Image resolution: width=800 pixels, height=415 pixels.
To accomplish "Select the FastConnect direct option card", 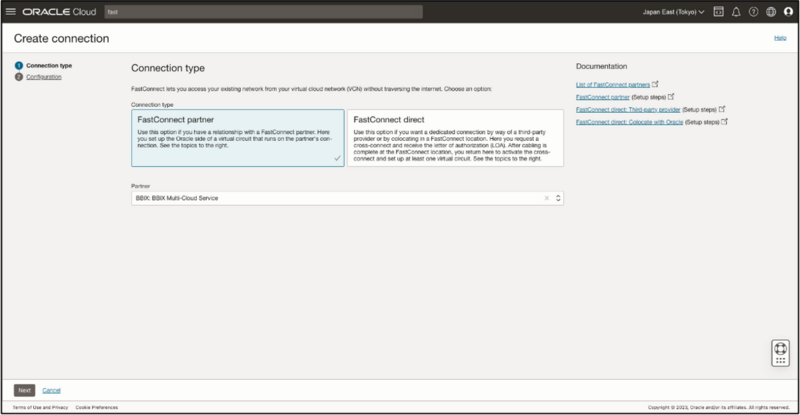I will click(455, 138).
